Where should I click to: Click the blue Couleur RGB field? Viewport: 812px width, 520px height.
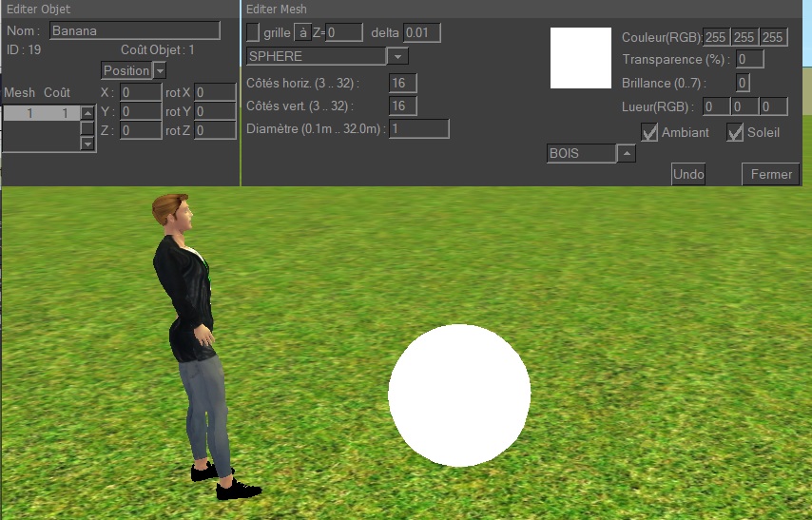tap(773, 37)
